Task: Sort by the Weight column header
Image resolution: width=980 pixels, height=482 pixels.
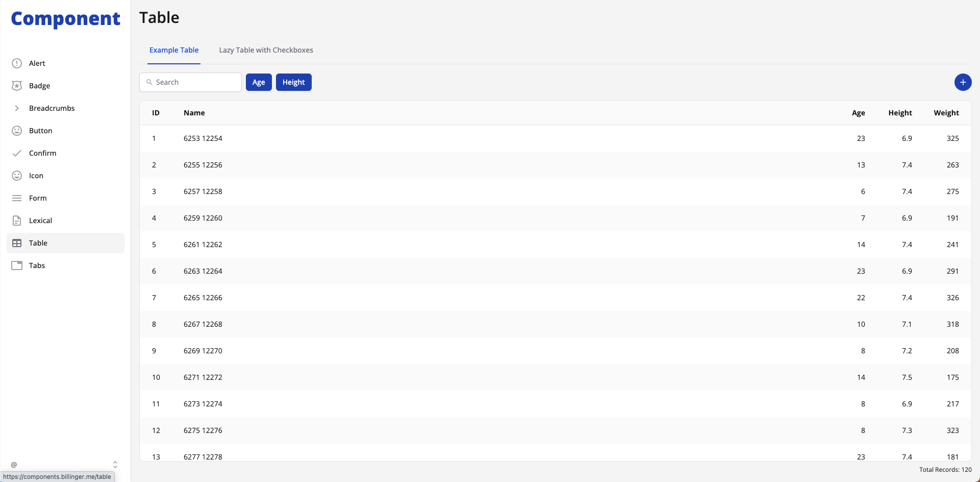Action: pyautogui.click(x=946, y=113)
